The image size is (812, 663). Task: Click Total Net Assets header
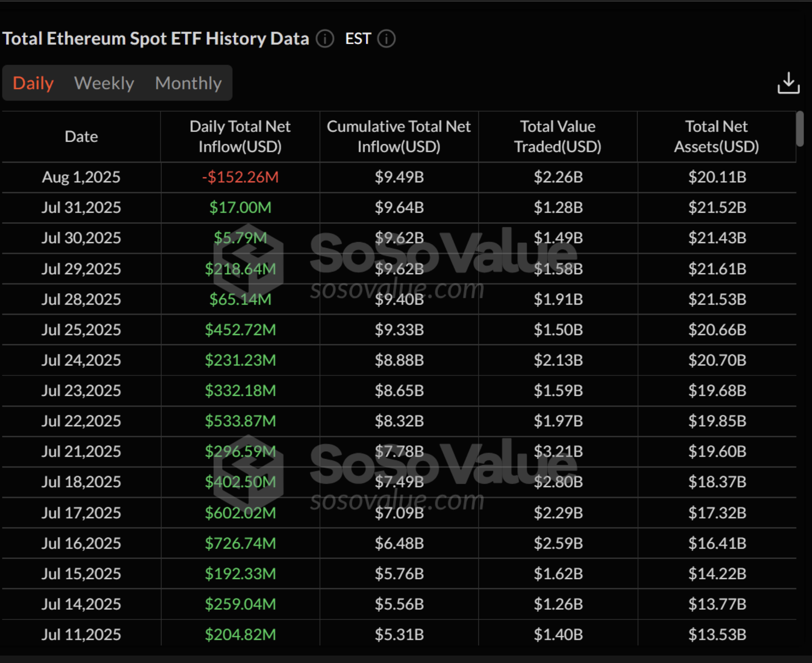(716, 137)
